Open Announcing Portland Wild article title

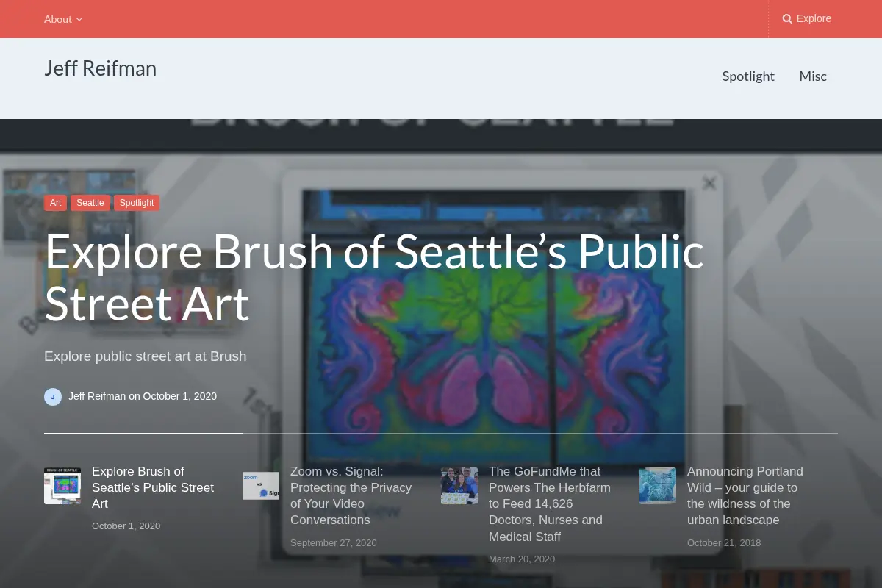[745, 495]
